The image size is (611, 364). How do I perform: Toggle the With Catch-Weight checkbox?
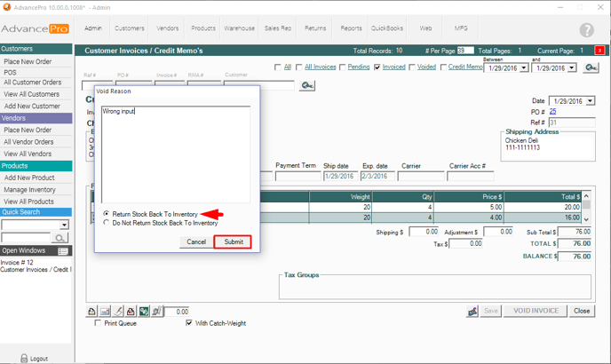189,323
